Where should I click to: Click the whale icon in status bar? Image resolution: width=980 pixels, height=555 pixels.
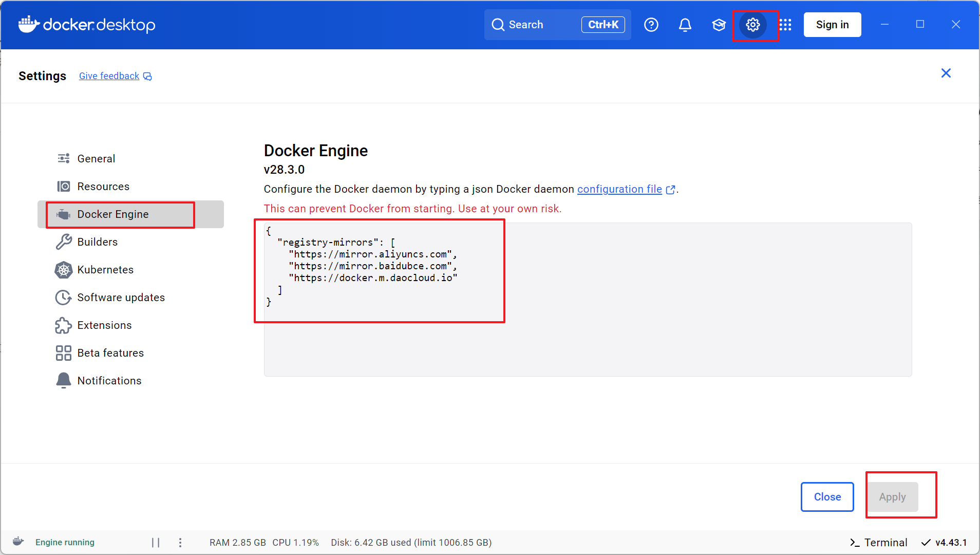click(18, 542)
